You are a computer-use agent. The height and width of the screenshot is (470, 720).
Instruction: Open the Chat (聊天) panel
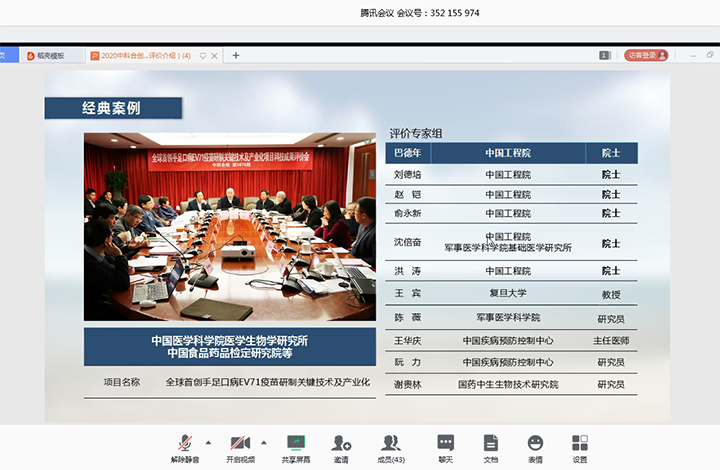click(x=445, y=444)
